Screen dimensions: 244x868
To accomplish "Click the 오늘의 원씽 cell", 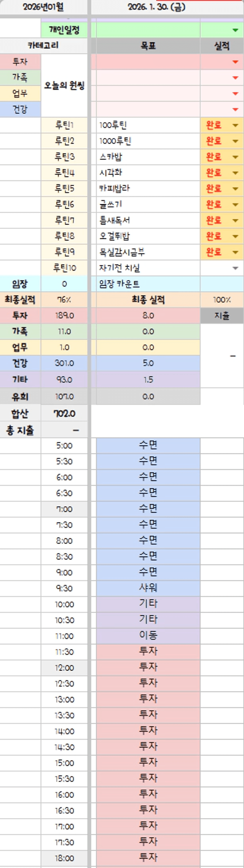I will coord(64,86).
